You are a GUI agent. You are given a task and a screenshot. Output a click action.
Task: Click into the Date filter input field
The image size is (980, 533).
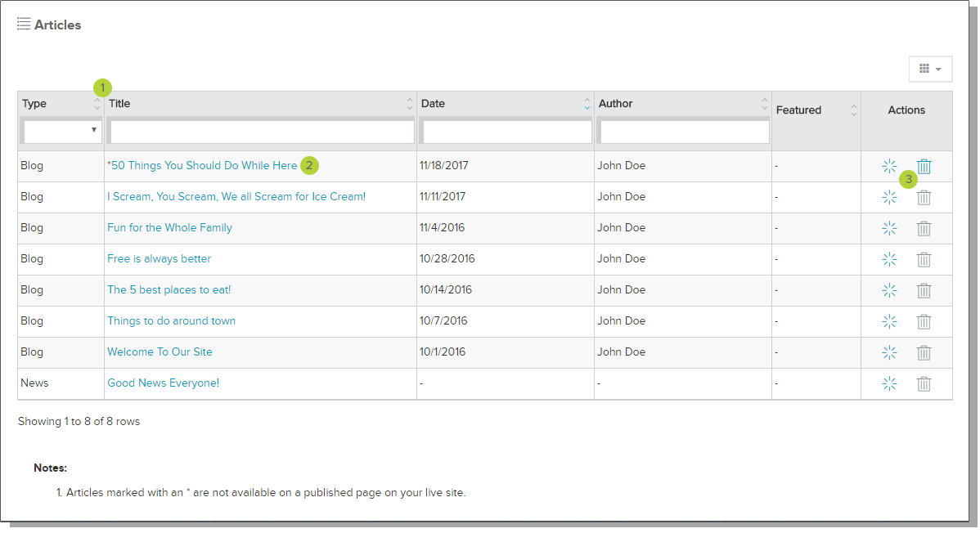pyautogui.click(x=506, y=132)
